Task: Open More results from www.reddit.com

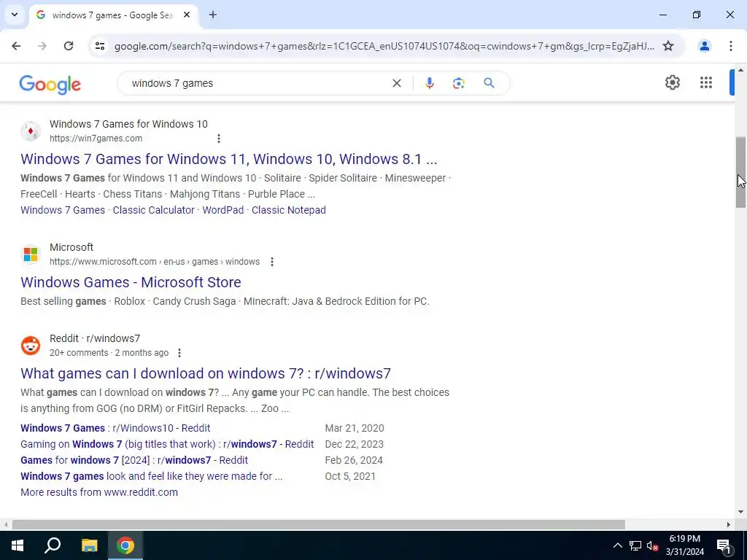Action: (99, 492)
